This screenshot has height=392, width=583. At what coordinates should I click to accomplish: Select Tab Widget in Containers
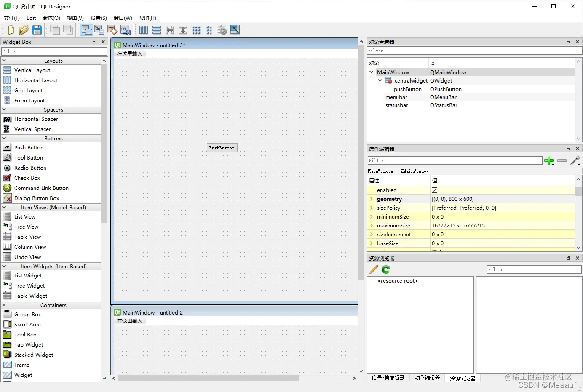[x=29, y=345]
